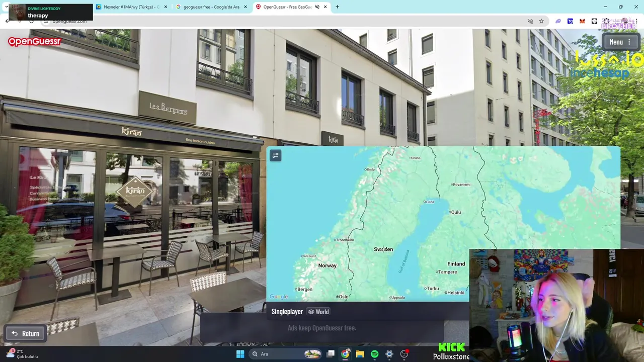Click Bodø on the map
This screenshot has width=644, height=362.
[370, 169]
